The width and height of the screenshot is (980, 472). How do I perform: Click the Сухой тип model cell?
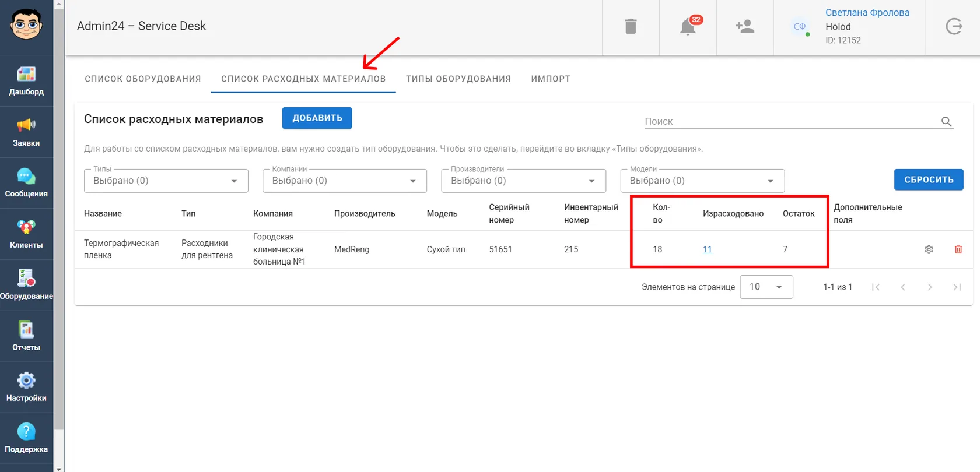point(446,249)
